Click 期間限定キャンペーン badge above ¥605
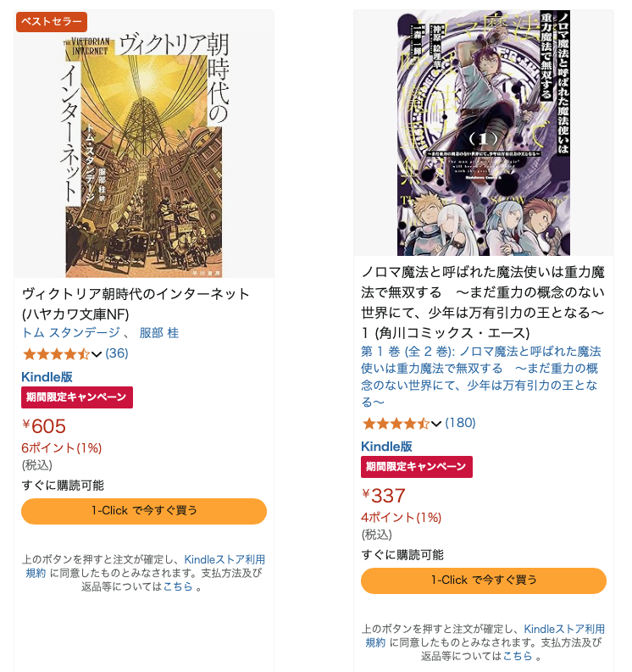Screen dimensions: 632x672 77,397
